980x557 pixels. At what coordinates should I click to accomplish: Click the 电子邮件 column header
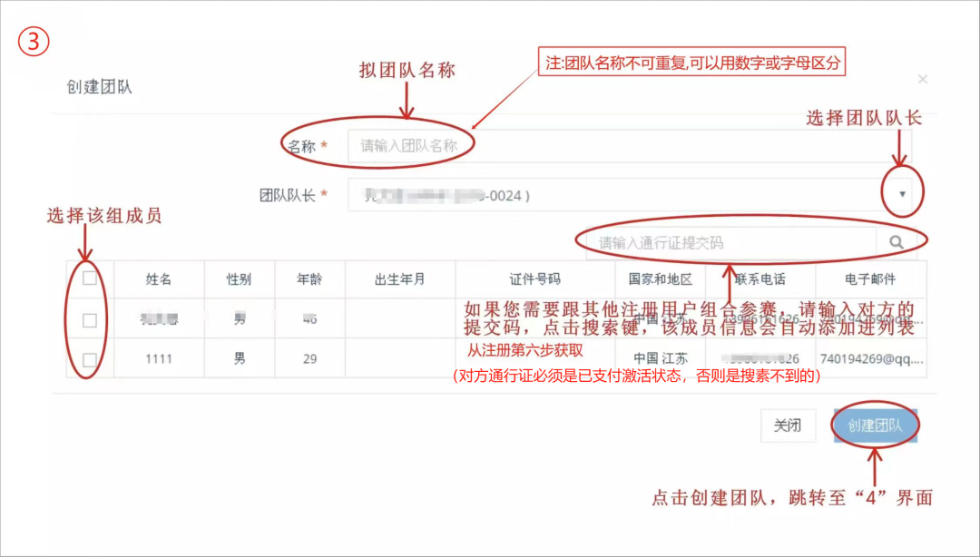[x=870, y=279]
